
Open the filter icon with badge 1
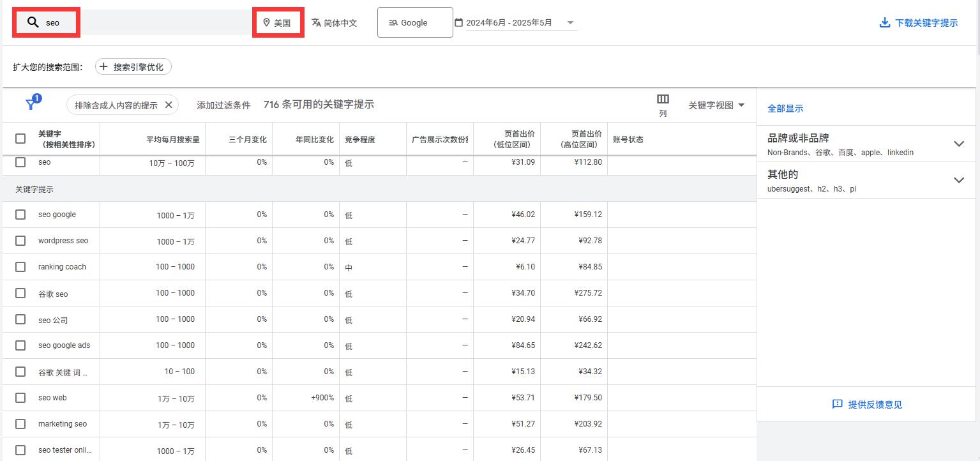(31, 102)
